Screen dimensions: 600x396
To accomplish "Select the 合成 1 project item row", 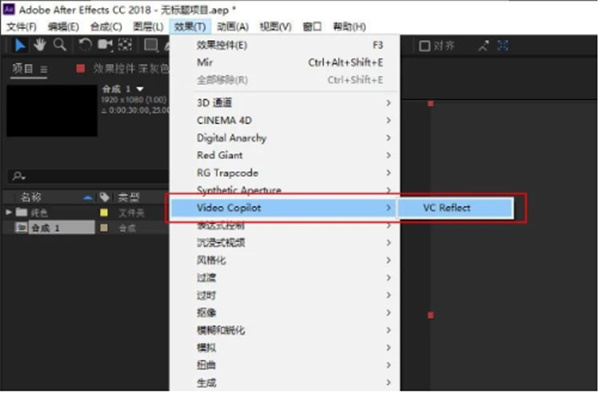I will [x=86, y=228].
